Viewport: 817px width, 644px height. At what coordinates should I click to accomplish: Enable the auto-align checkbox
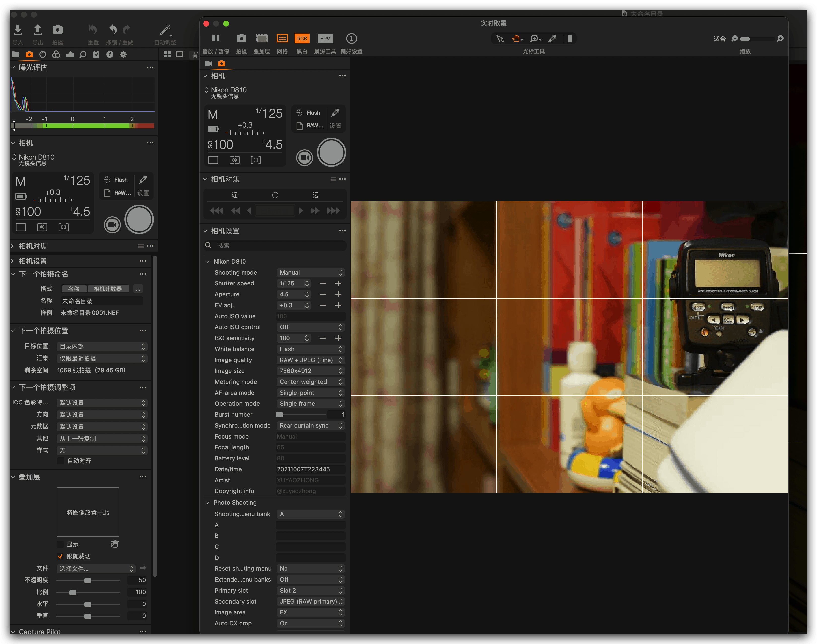[x=61, y=461]
